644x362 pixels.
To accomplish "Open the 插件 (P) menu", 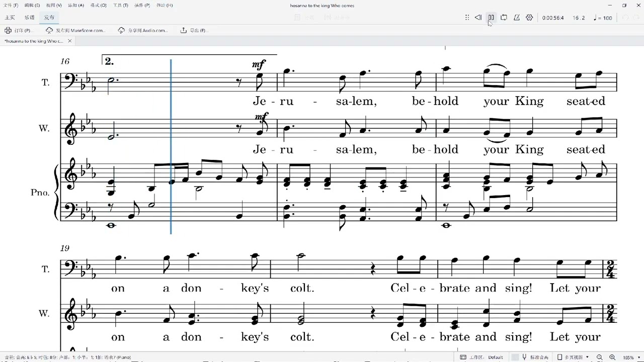I will [x=142, y=5].
